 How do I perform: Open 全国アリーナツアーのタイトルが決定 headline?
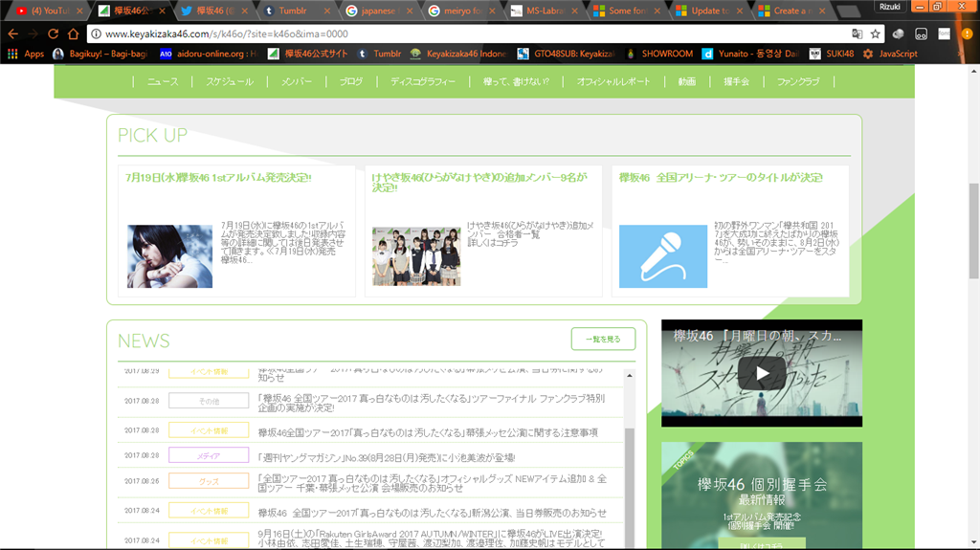721,178
